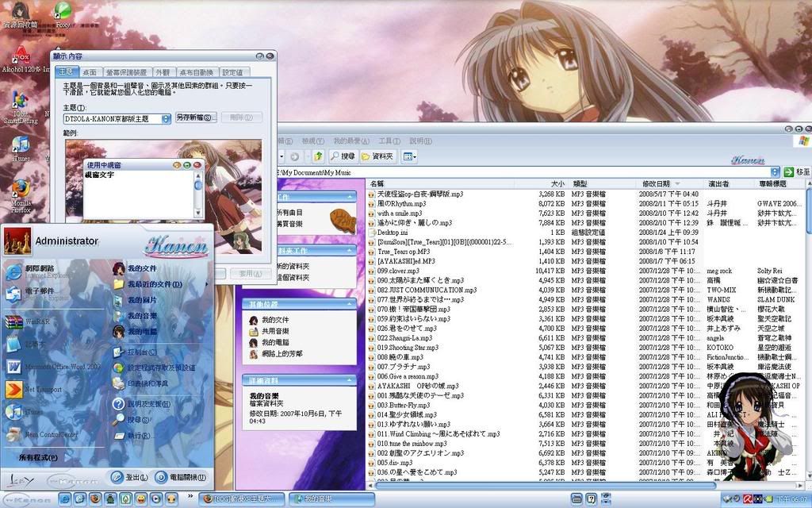This screenshot has height=508, width=812.
Task: Click the horizontal scrollbar in file list
Action: tap(545, 485)
